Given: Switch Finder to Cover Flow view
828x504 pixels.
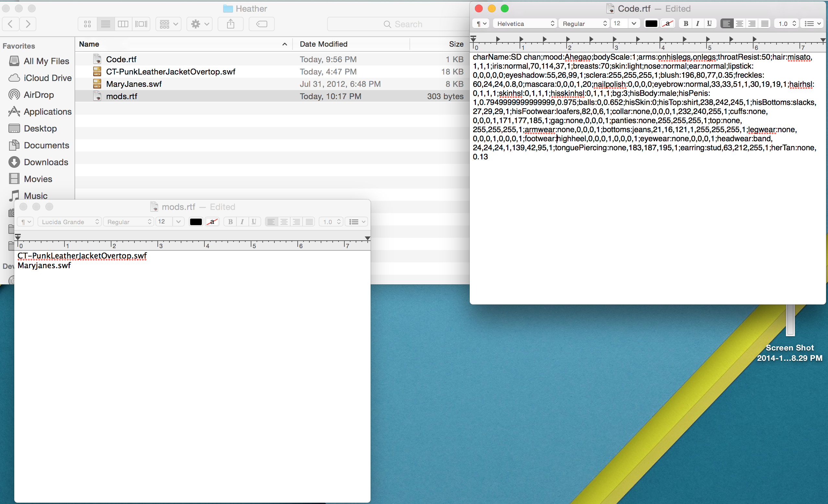Looking at the screenshot, I should 141,24.
